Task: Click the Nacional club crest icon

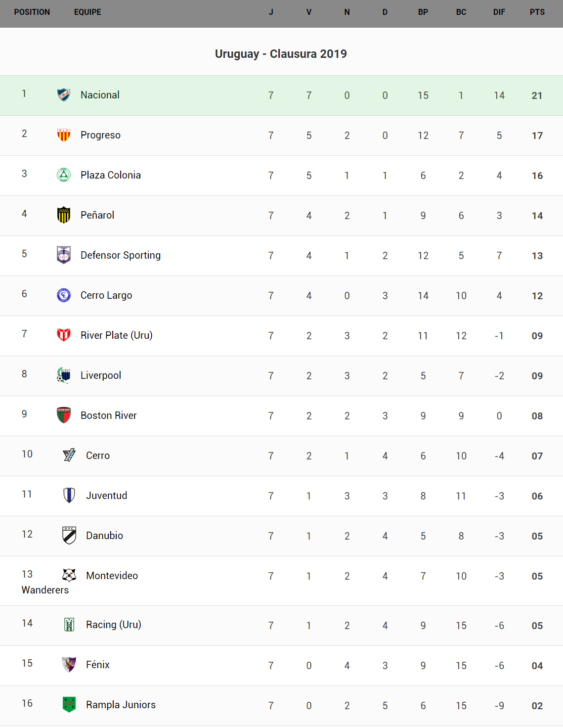Action: point(64,94)
